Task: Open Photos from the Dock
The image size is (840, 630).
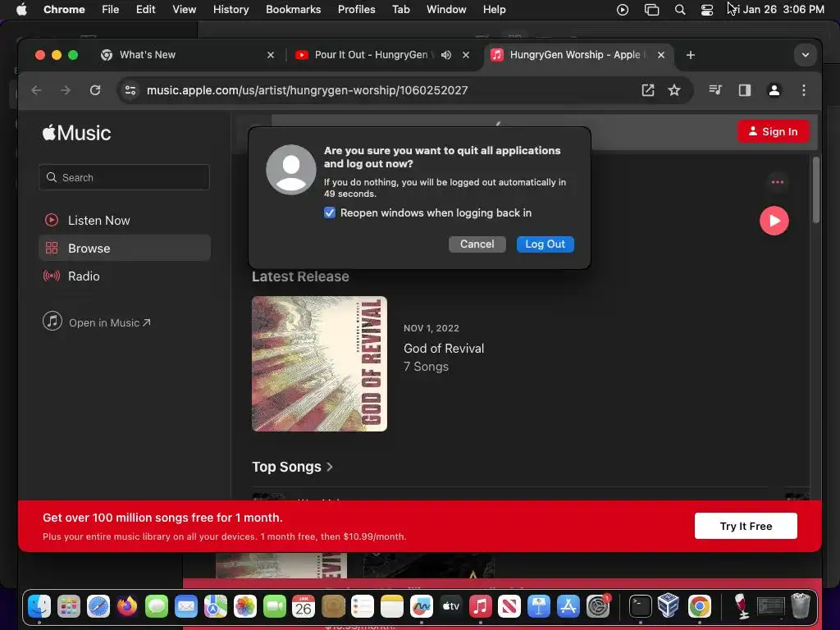Action: coord(244,606)
